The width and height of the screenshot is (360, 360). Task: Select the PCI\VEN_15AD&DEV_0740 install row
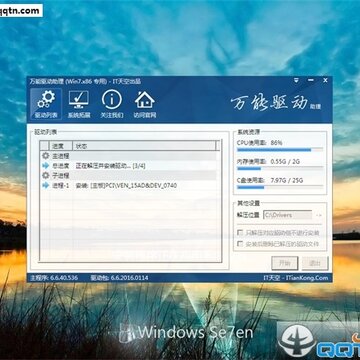coord(130,185)
